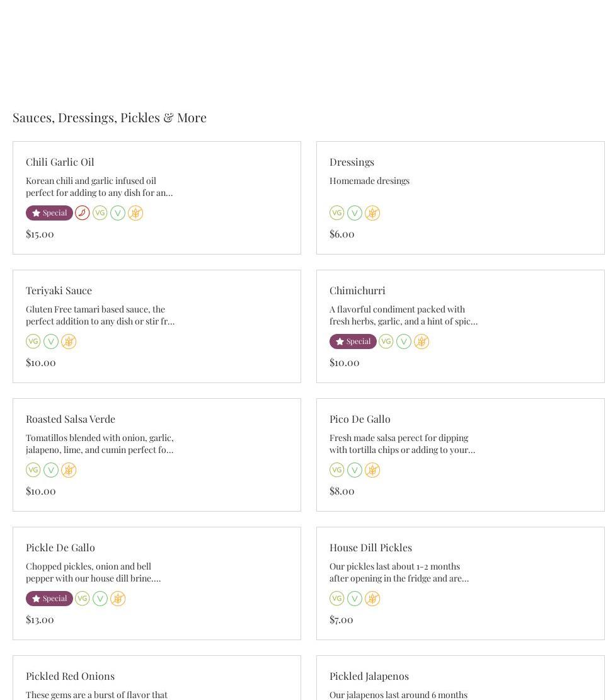Click the spicy chili pepper icon on Chili Garlic Oil
This screenshot has height=700, width=608.
(x=82, y=213)
